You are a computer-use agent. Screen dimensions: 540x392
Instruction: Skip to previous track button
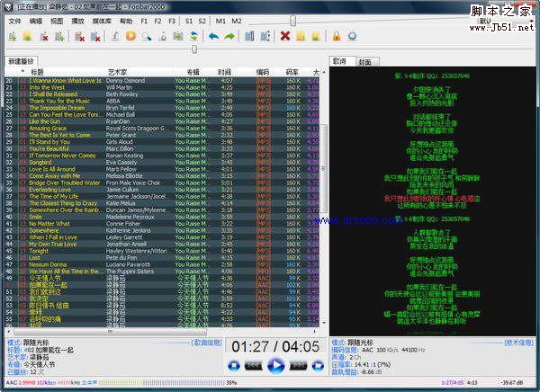coord(253,365)
